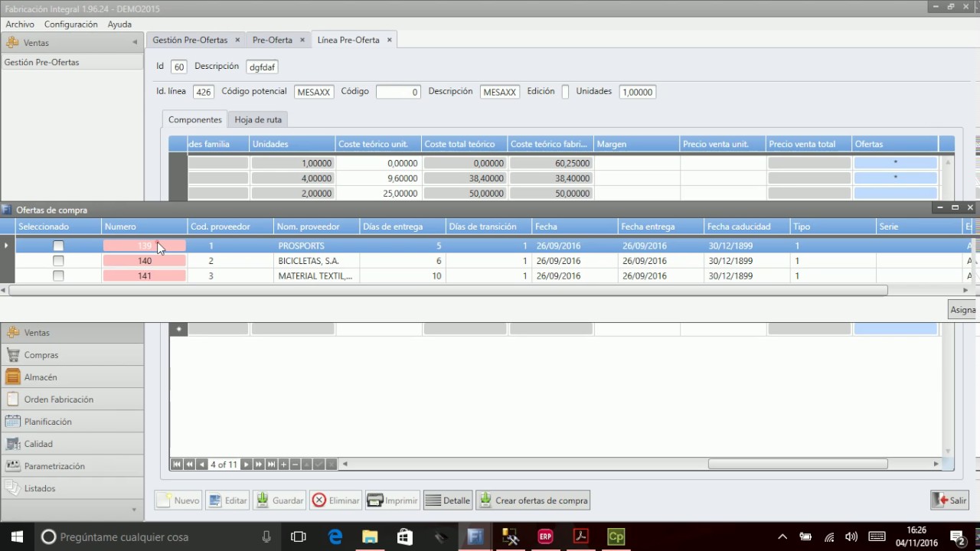Image resolution: width=980 pixels, height=551 pixels.
Task: Go to previous page in grid navigator
Action: click(189, 465)
